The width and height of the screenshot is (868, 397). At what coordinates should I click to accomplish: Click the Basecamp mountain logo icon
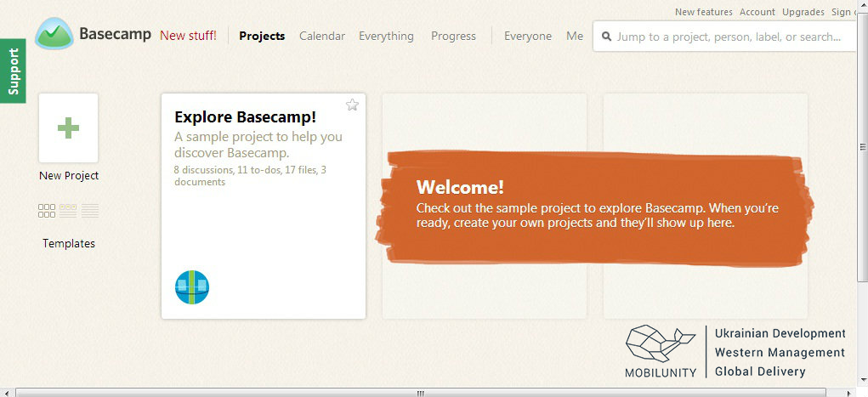pos(54,34)
